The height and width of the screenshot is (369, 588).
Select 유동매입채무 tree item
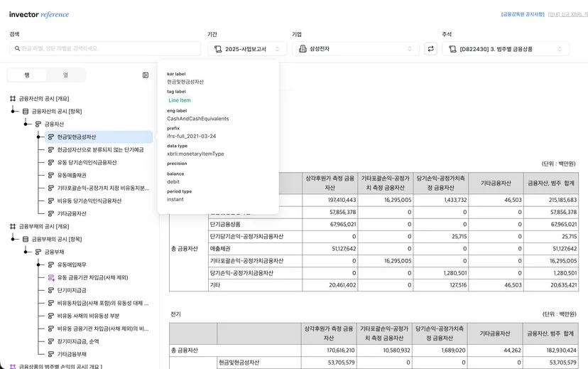[72, 264]
